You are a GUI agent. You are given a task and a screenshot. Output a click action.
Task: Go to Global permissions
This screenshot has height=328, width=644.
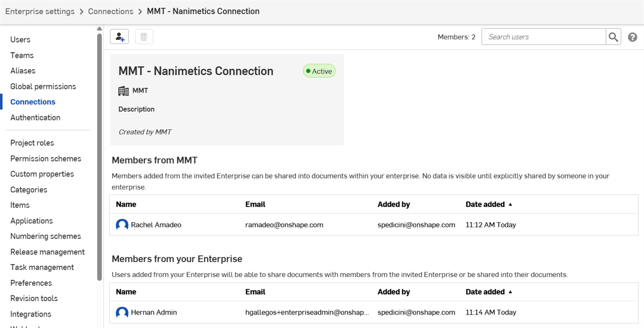(x=43, y=86)
